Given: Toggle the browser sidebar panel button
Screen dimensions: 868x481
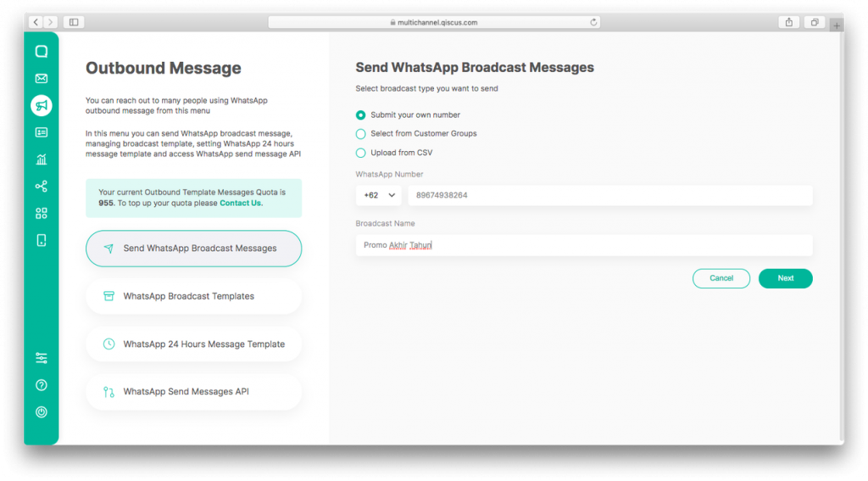Looking at the screenshot, I should 74,22.
